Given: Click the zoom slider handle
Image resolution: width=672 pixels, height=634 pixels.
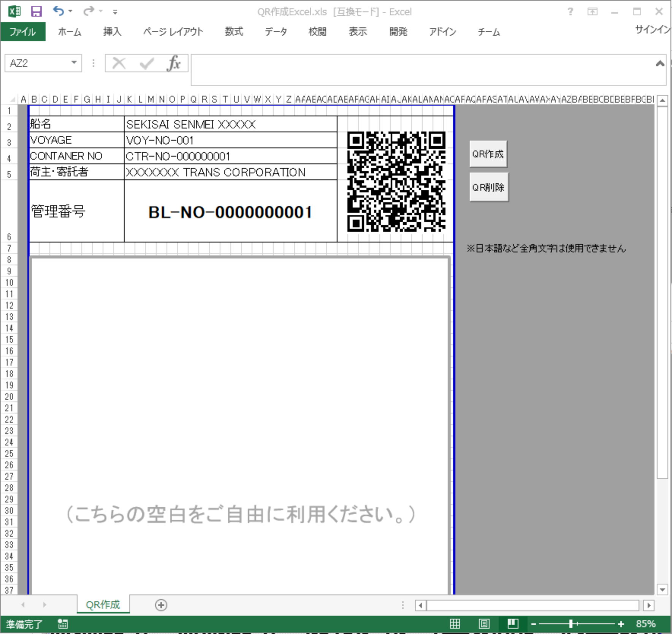Looking at the screenshot, I should (571, 624).
